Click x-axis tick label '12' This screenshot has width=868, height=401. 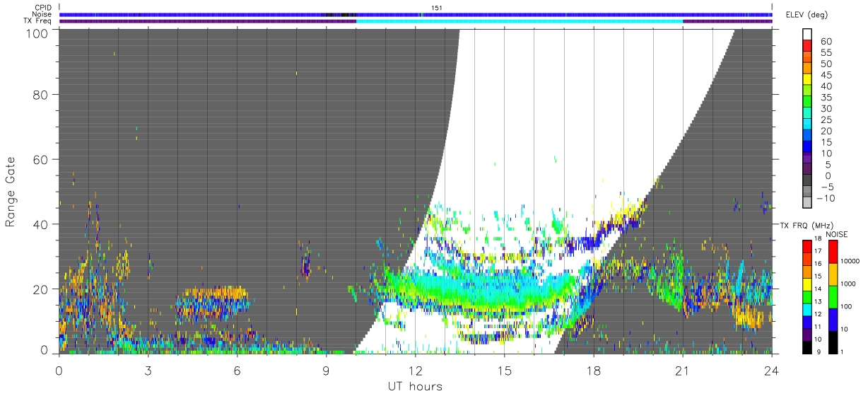415,371
